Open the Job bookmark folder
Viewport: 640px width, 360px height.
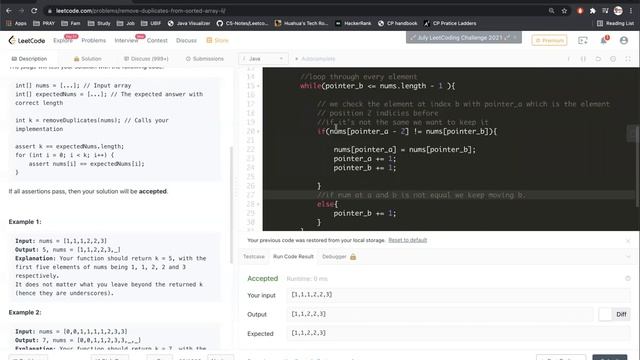point(126,23)
